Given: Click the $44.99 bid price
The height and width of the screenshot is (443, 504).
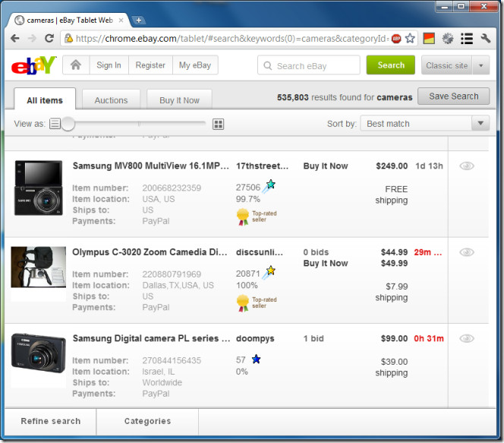Looking at the screenshot, I should click(x=395, y=252).
